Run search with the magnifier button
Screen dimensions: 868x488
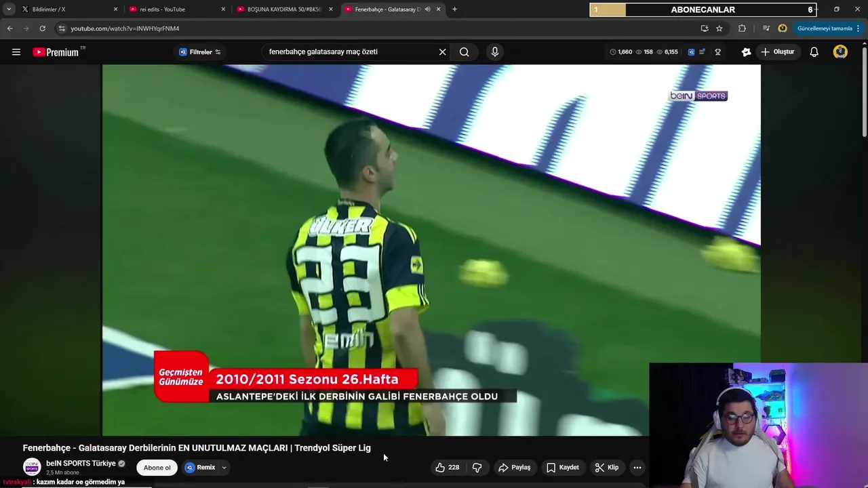pos(464,52)
